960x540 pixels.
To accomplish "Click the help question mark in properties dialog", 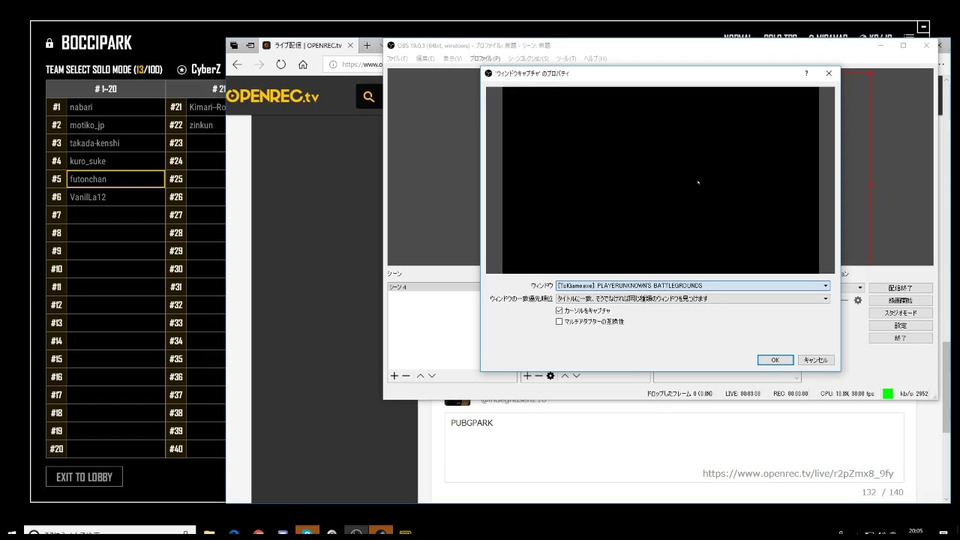I will (x=806, y=73).
